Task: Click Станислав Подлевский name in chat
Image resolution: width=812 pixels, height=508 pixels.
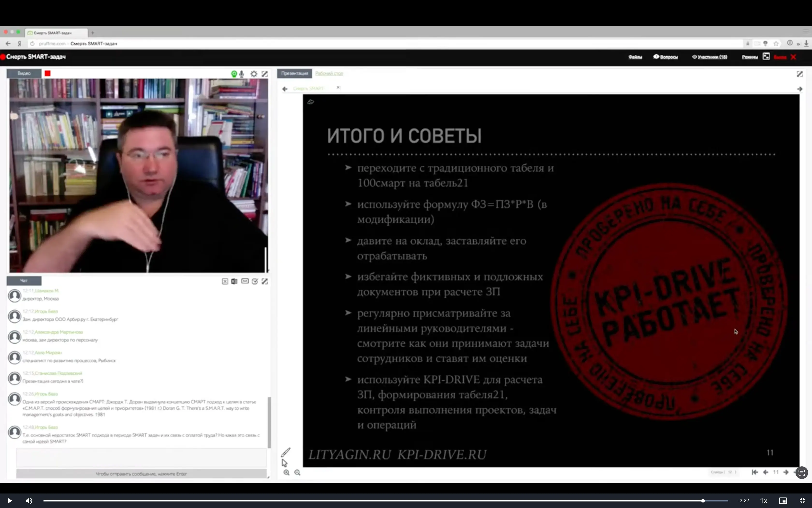Action: 58,373
